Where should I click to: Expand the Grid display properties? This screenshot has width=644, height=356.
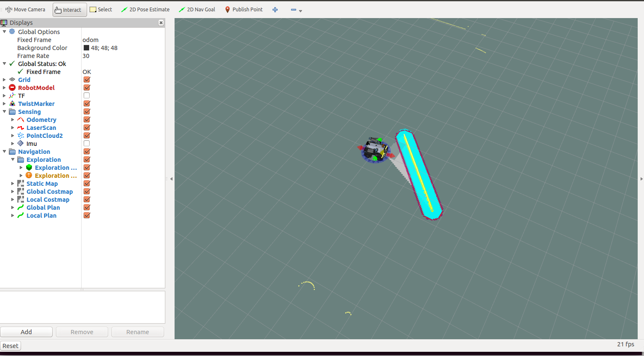point(4,79)
